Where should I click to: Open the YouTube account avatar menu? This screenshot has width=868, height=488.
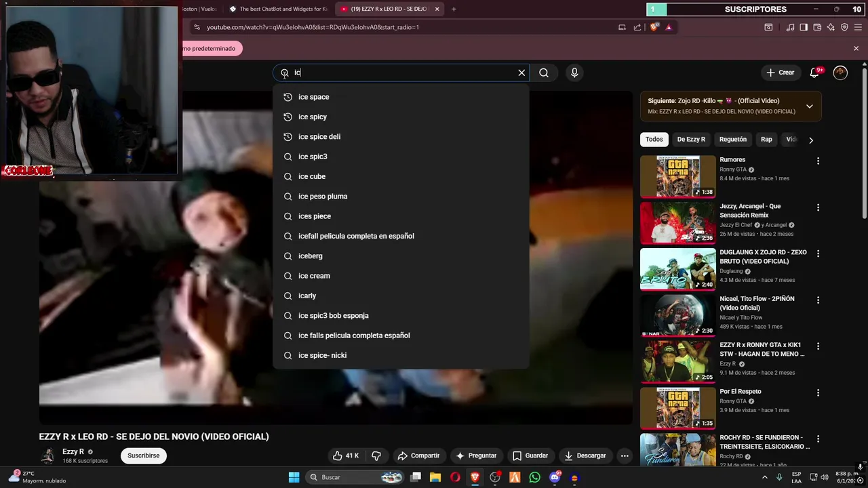(x=840, y=73)
